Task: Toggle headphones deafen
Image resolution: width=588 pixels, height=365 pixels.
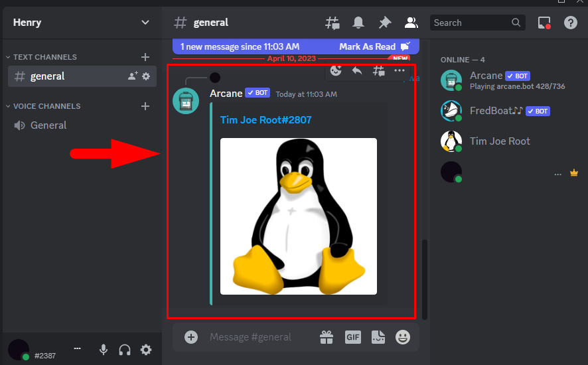Action: tap(125, 350)
